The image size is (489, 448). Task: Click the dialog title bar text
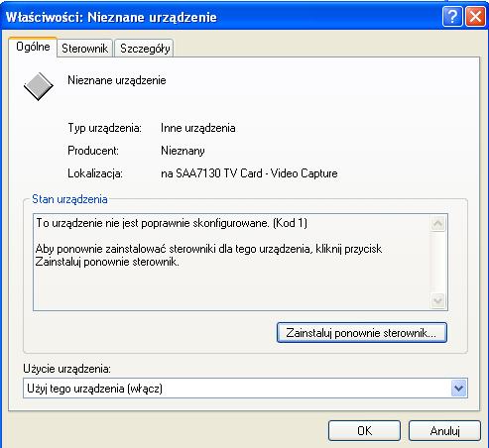pos(111,17)
